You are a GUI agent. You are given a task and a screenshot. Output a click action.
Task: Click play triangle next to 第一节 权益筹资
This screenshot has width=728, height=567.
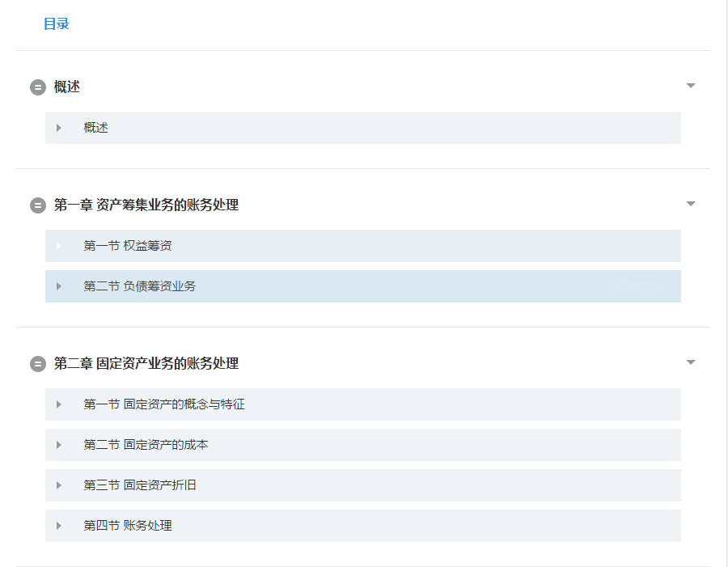[59, 246]
